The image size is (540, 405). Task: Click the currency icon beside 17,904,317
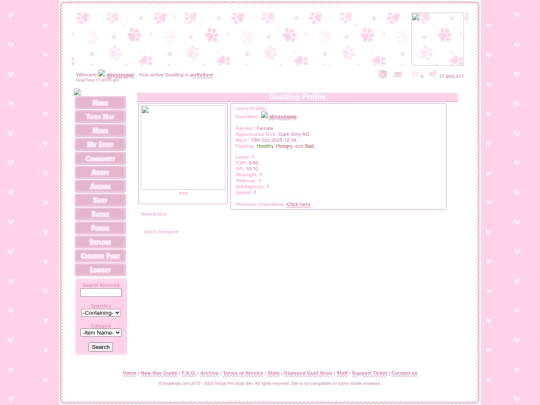pos(433,74)
